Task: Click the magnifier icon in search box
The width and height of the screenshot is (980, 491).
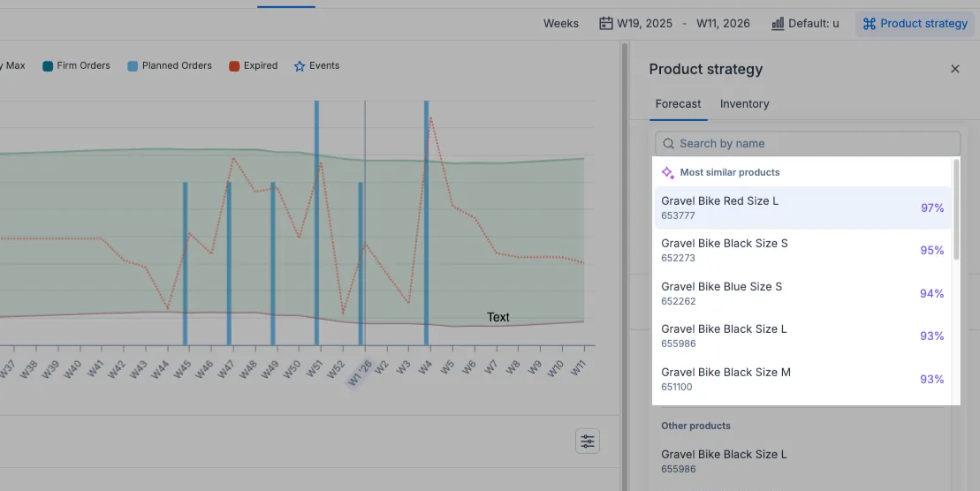Action: pos(668,144)
